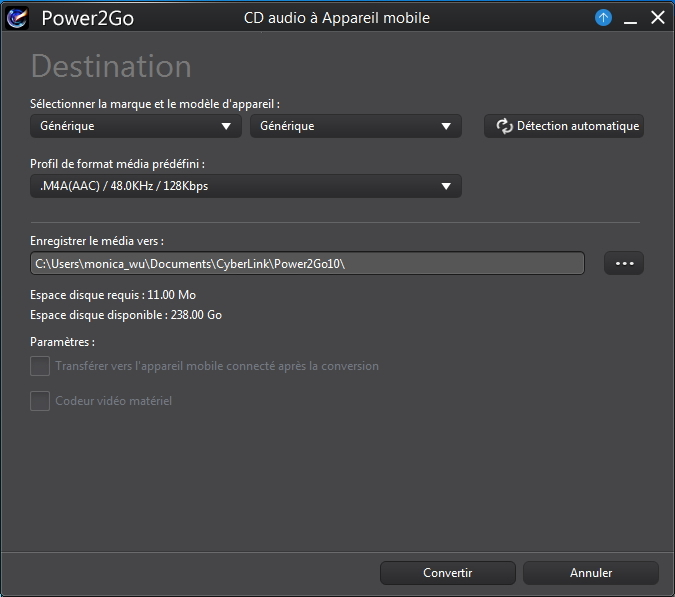Click the 'Sélectionner la marque et le modèle' label
The height and width of the screenshot is (597, 675).
(x=155, y=104)
